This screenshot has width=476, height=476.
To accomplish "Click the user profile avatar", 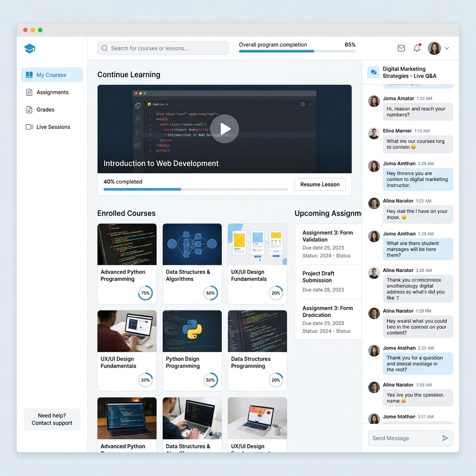I will point(435,48).
